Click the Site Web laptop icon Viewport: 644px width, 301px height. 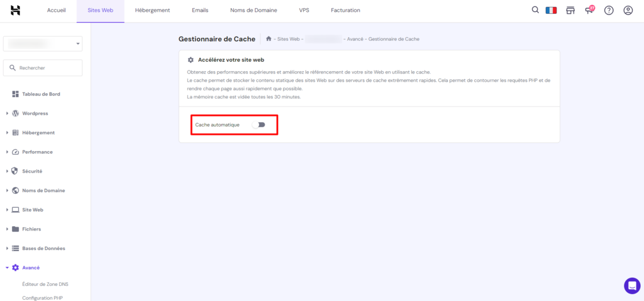[x=16, y=210]
